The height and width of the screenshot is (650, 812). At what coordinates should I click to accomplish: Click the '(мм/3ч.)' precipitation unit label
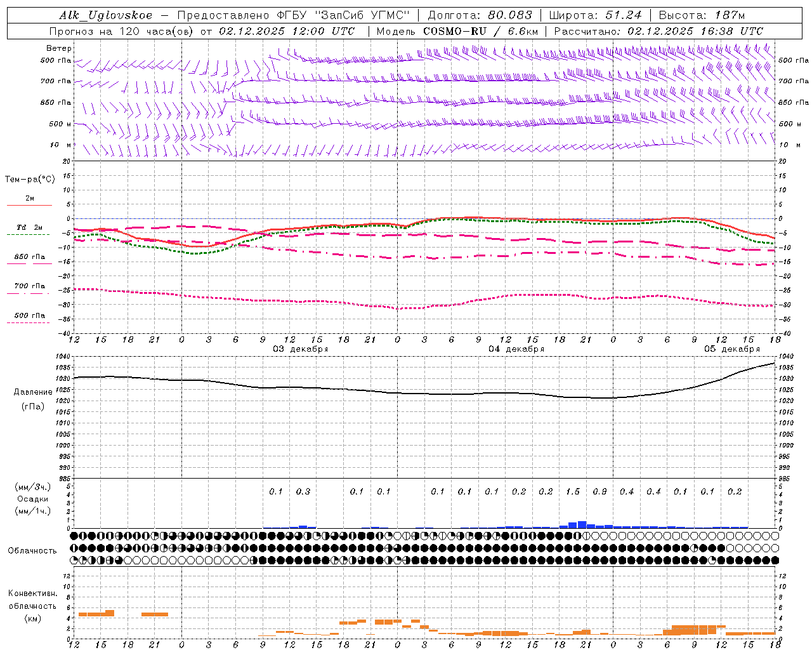[32, 487]
